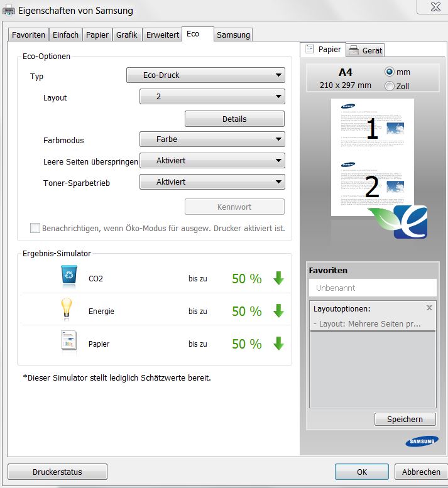This screenshot has height=488, width=448.
Task: Open the Toner-Sparbetrieb dropdown
Action: [212, 182]
